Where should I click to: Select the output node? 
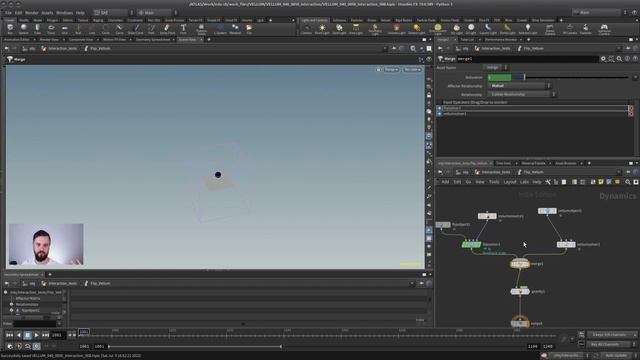520,323
